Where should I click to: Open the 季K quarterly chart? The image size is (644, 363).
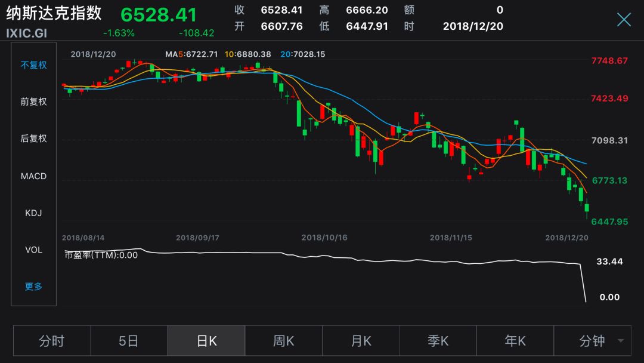pos(438,340)
